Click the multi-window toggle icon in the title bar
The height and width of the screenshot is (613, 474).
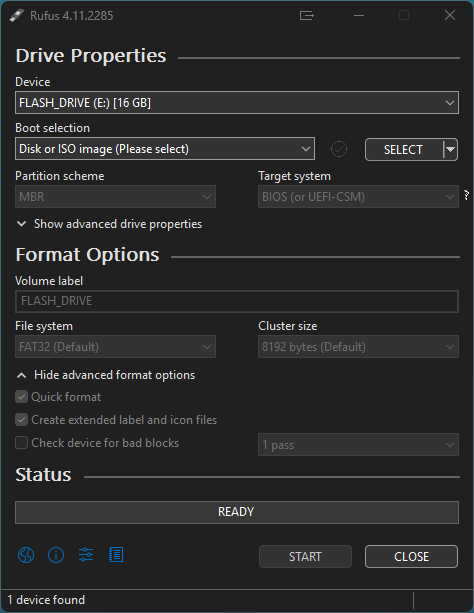pos(307,16)
